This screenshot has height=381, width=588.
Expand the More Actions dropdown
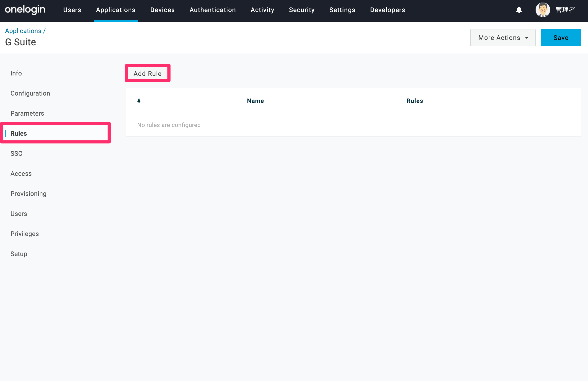tap(503, 38)
